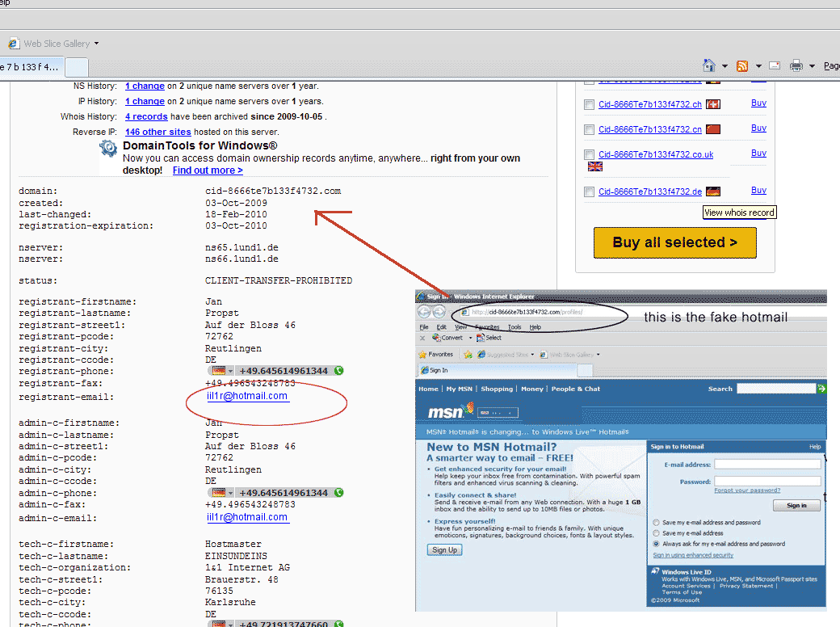
Task: Click 'Sign in using enhanced security' link
Action: click(x=693, y=555)
